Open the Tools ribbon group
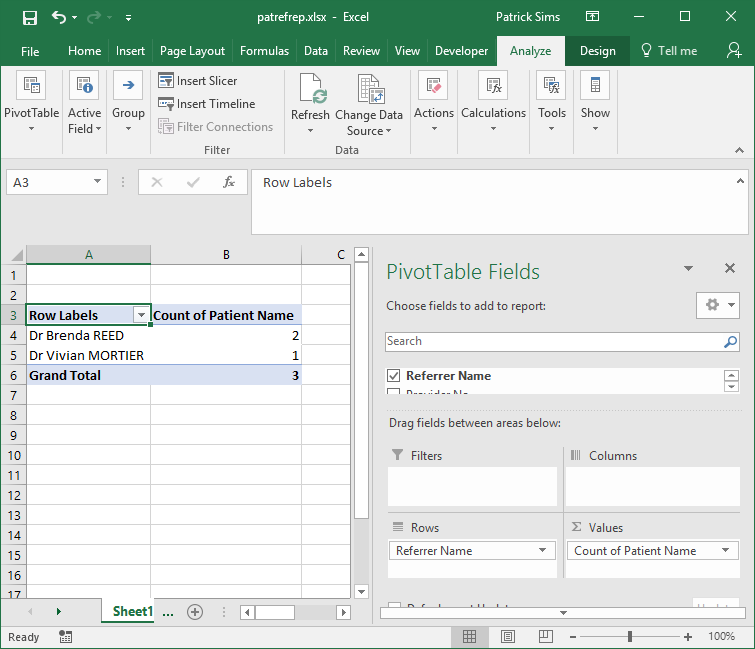The image size is (755, 649). click(552, 102)
